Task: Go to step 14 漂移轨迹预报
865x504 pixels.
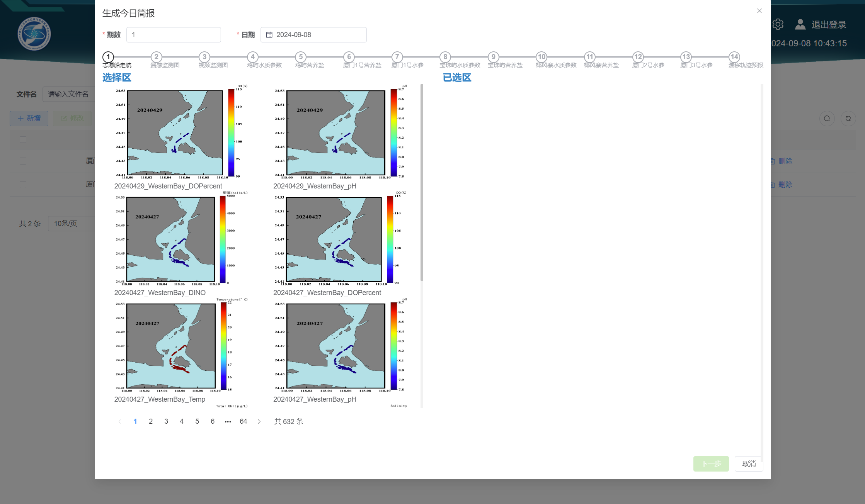Action: click(734, 57)
